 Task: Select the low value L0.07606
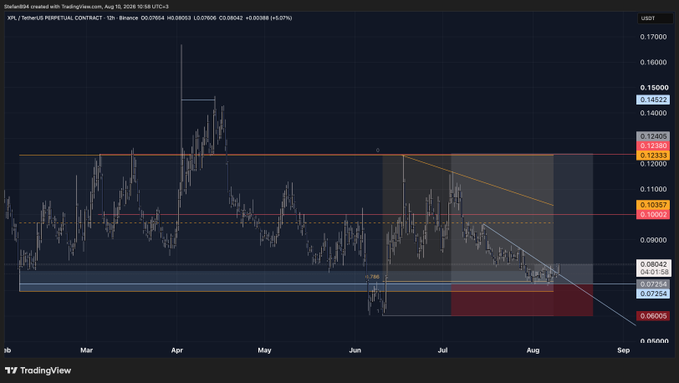tap(205, 18)
